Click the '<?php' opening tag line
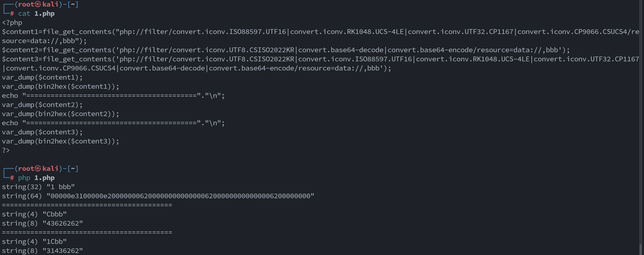 point(12,23)
